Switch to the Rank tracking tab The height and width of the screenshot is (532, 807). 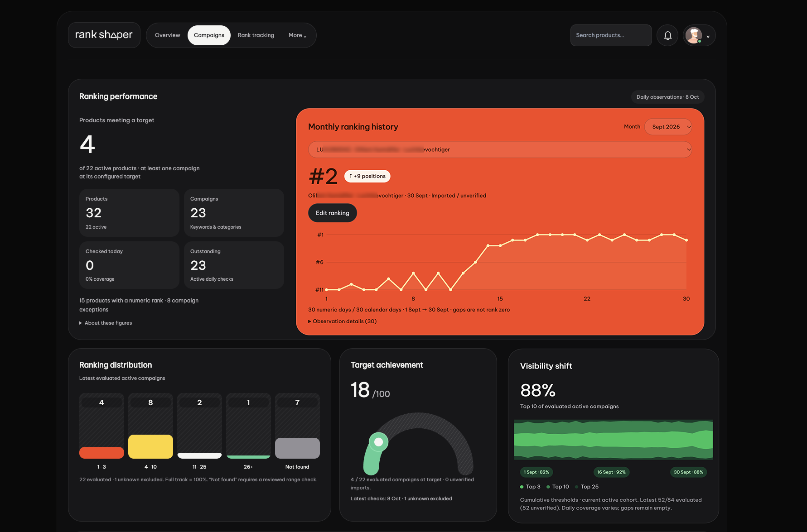point(256,35)
